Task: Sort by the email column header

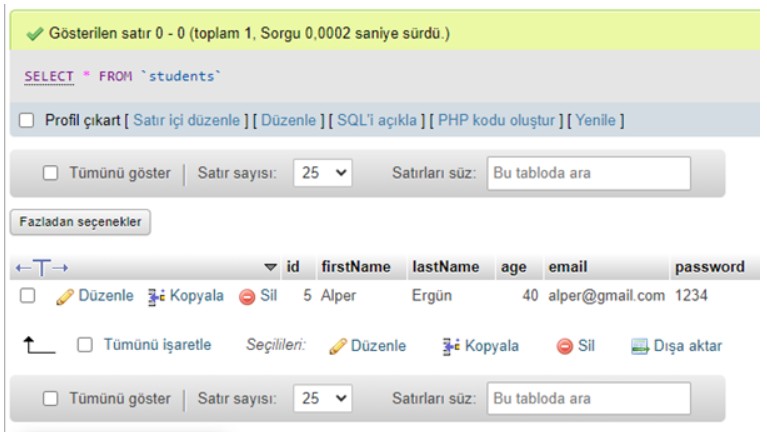Action: click(567, 267)
